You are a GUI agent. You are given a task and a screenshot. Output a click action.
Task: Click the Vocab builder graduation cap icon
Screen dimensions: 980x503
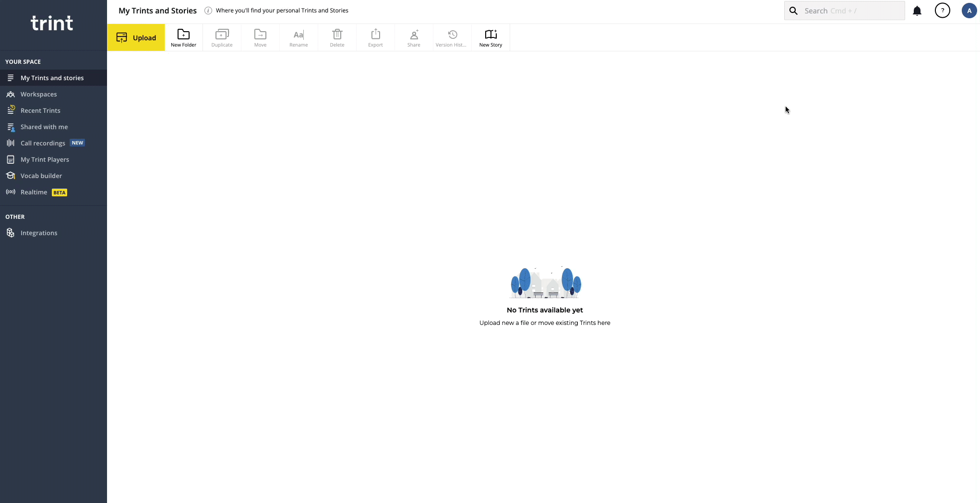[11, 176]
